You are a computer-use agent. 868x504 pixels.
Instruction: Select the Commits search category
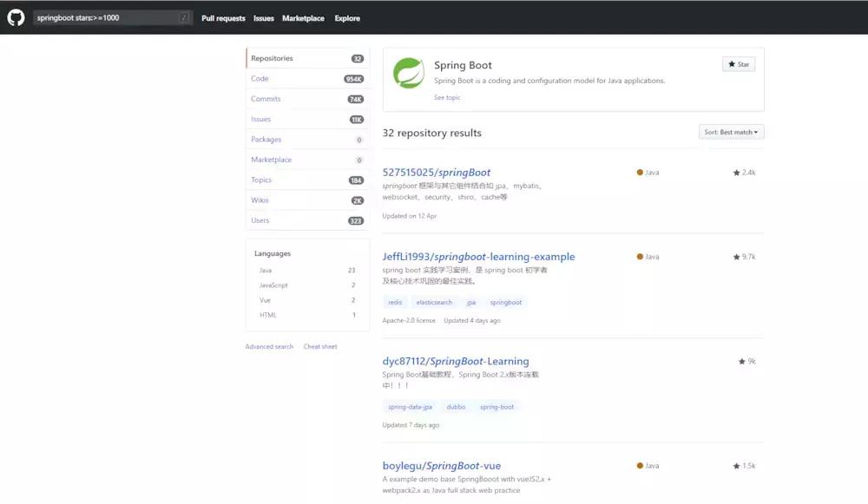266,99
